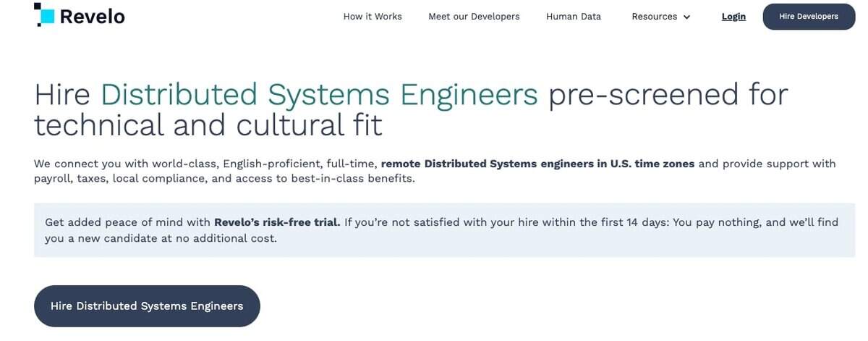Screen dimensions: 868x341
Task: Click the technical and cultural fit heading line
Action: click(x=208, y=125)
